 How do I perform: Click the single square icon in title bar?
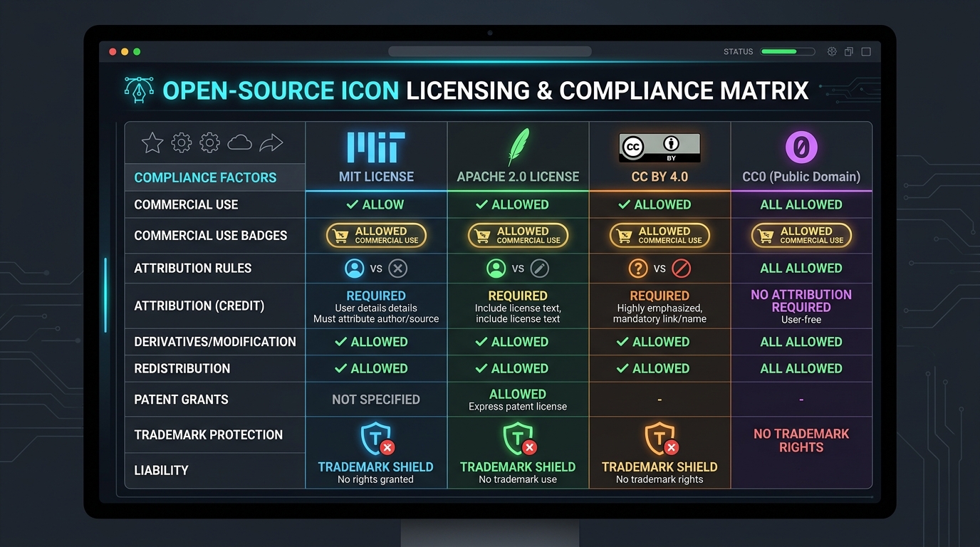pos(866,52)
